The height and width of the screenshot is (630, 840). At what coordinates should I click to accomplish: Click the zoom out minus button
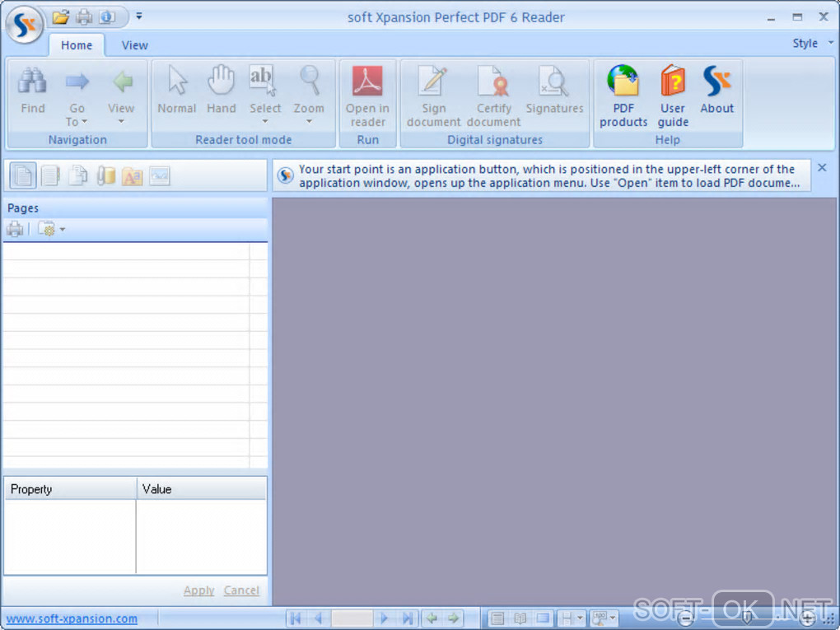[684, 618]
